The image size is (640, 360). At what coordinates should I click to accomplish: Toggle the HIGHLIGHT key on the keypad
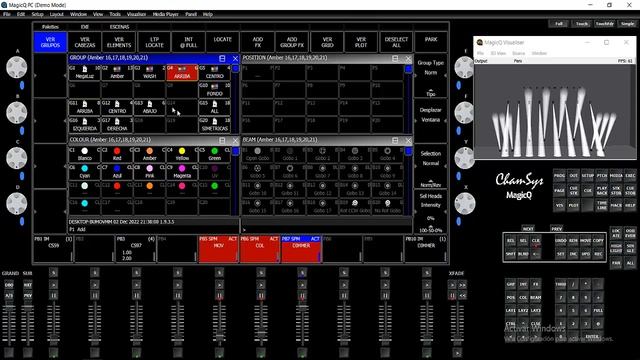click(616, 248)
